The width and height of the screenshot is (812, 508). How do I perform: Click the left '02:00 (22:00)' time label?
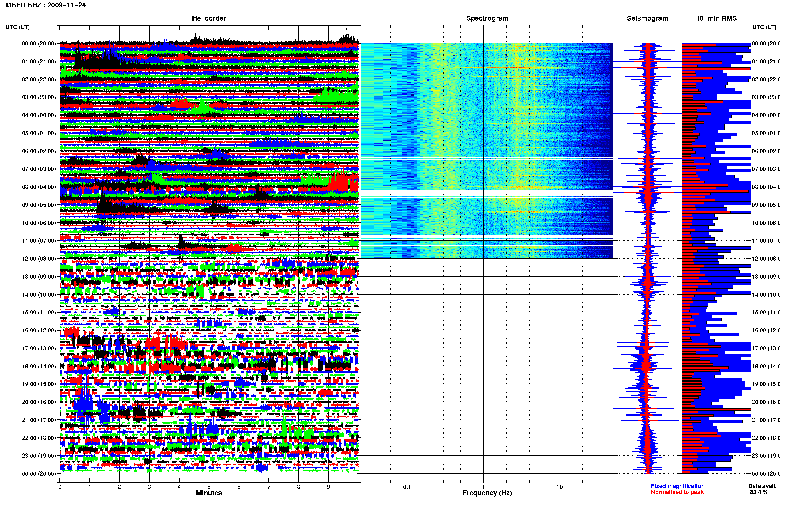click(39, 79)
